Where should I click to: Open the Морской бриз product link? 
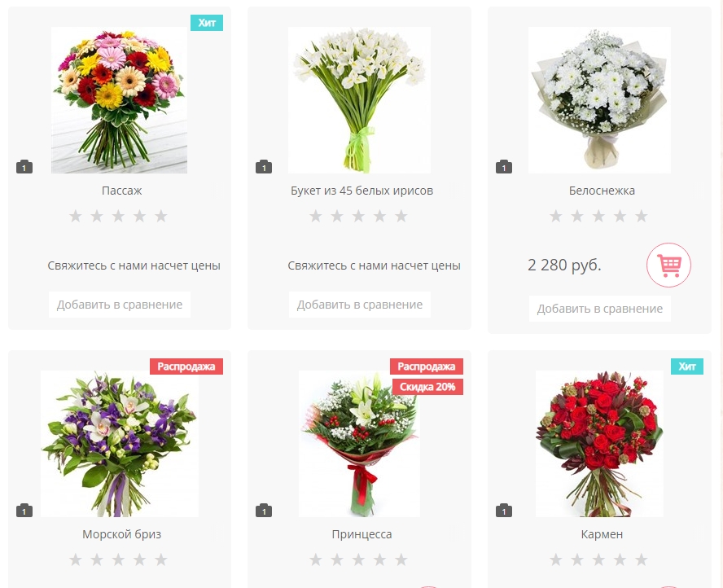[x=122, y=534]
